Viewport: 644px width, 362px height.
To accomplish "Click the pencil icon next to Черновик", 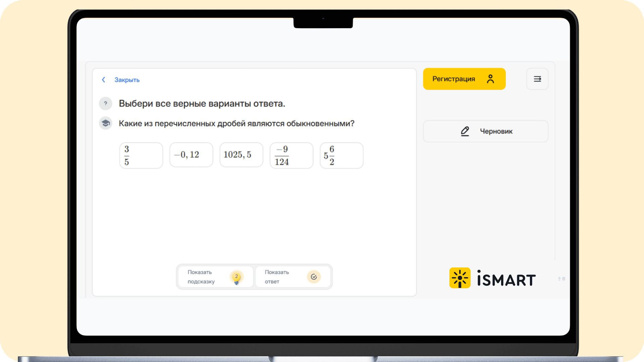I will [465, 131].
